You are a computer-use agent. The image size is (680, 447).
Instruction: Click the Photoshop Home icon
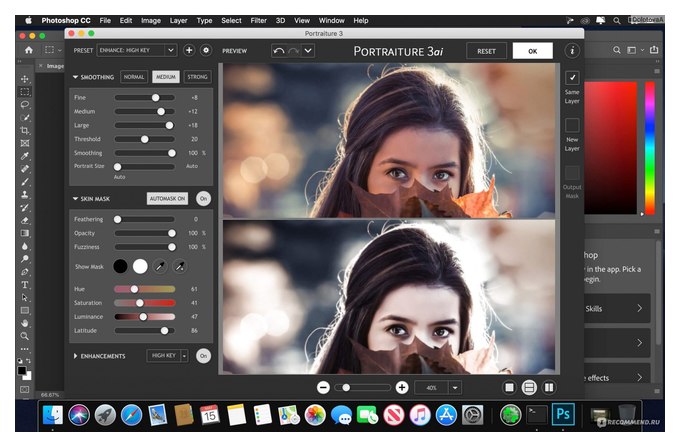coord(29,50)
